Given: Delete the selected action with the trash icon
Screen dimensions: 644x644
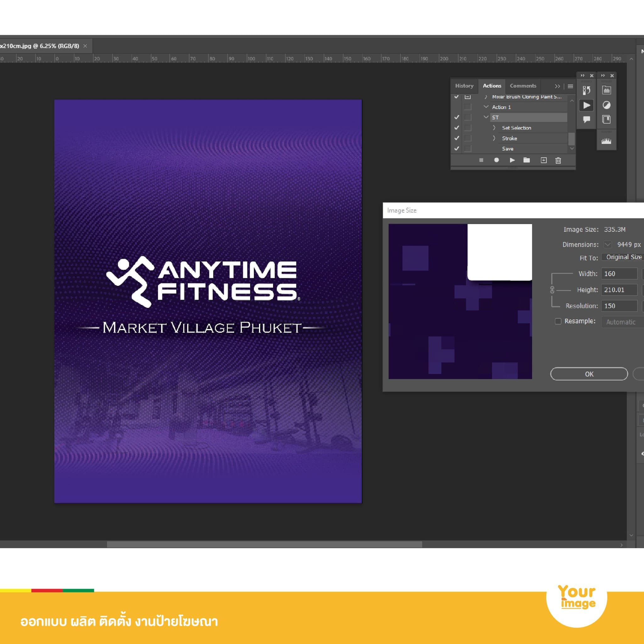Looking at the screenshot, I should [x=558, y=161].
